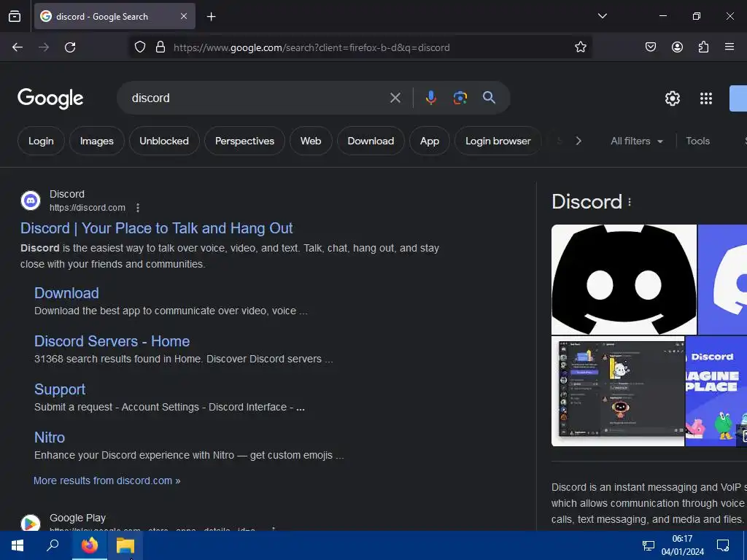
Task: Open Imagine a Place image thumbnail
Action: click(x=716, y=392)
